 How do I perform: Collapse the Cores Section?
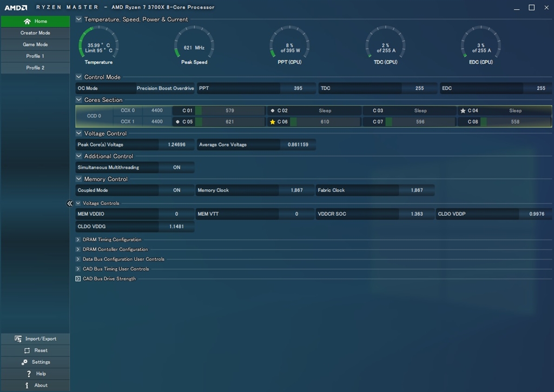(78, 99)
